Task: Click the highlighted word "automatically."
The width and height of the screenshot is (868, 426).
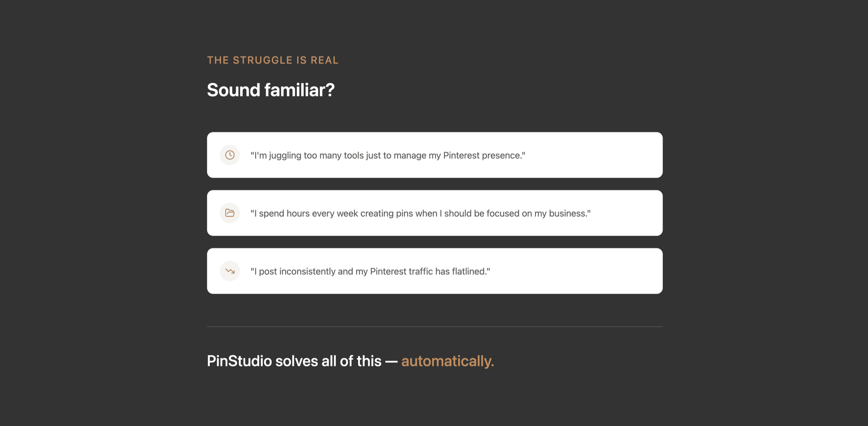Action: tap(448, 361)
